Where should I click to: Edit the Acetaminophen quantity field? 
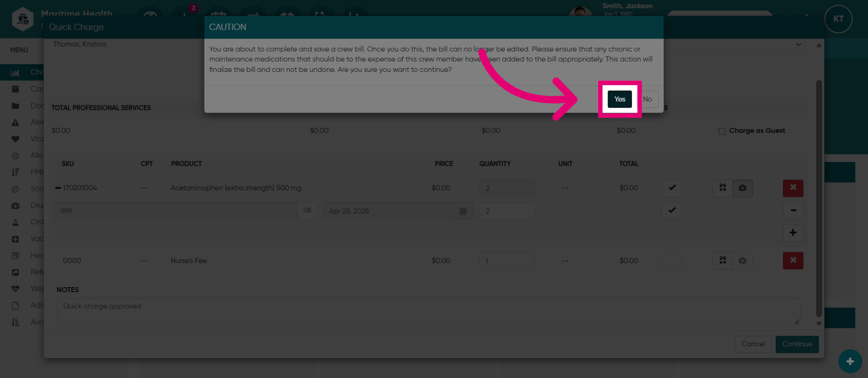[507, 188]
